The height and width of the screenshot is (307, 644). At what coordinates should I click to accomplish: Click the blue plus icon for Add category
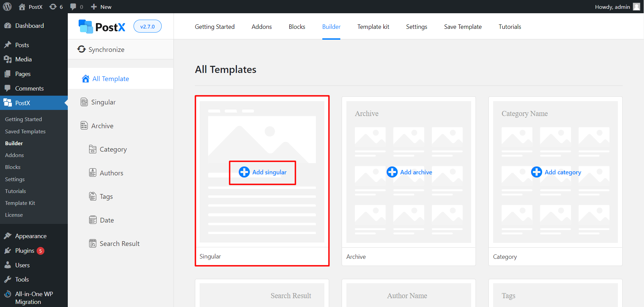[536, 172]
